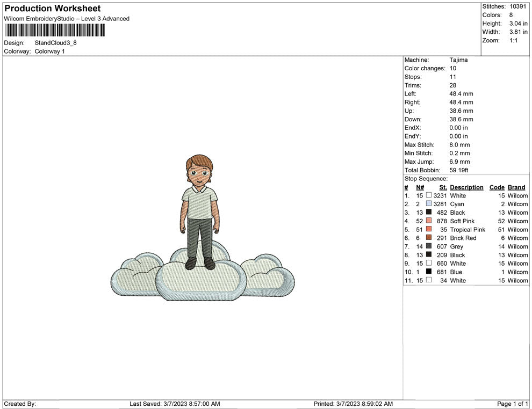Check the White 660 swatch in row 9

[x=428, y=264]
